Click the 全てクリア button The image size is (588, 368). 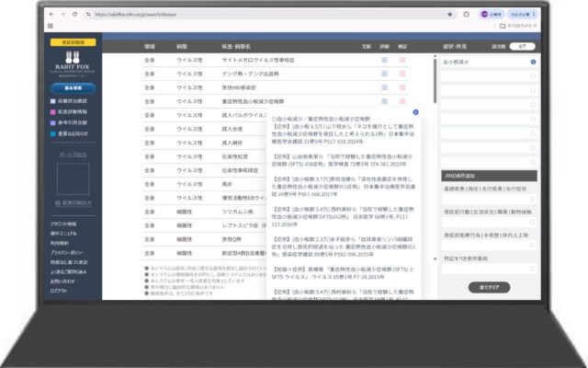point(489,287)
